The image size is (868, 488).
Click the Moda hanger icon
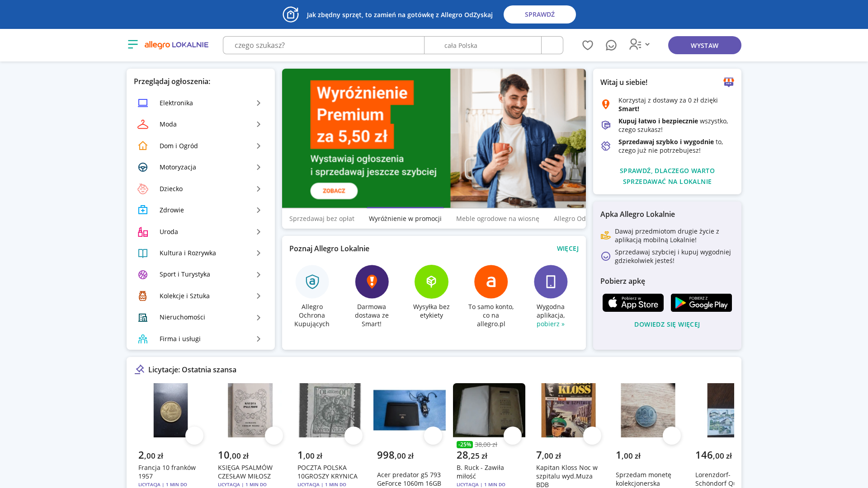(143, 124)
